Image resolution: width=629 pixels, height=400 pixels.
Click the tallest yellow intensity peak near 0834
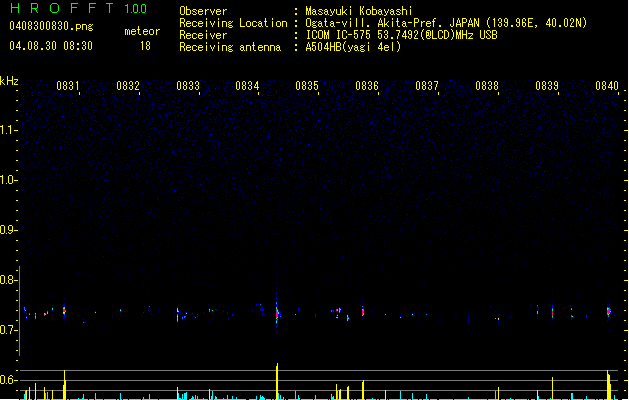pos(277,382)
